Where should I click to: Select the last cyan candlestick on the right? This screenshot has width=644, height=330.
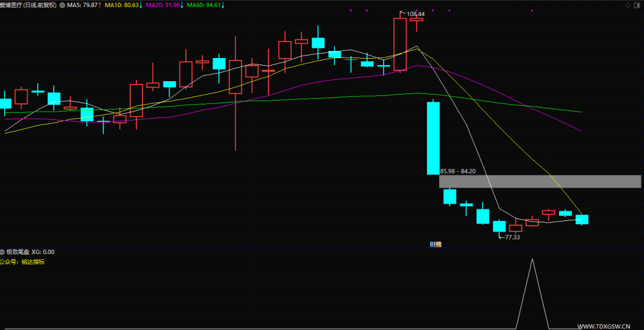582,219
